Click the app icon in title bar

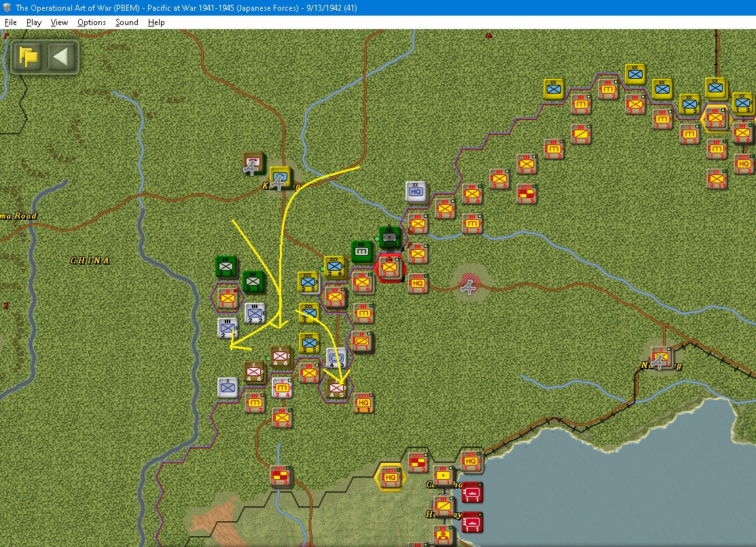pyautogui.click(x=7, y=7)
